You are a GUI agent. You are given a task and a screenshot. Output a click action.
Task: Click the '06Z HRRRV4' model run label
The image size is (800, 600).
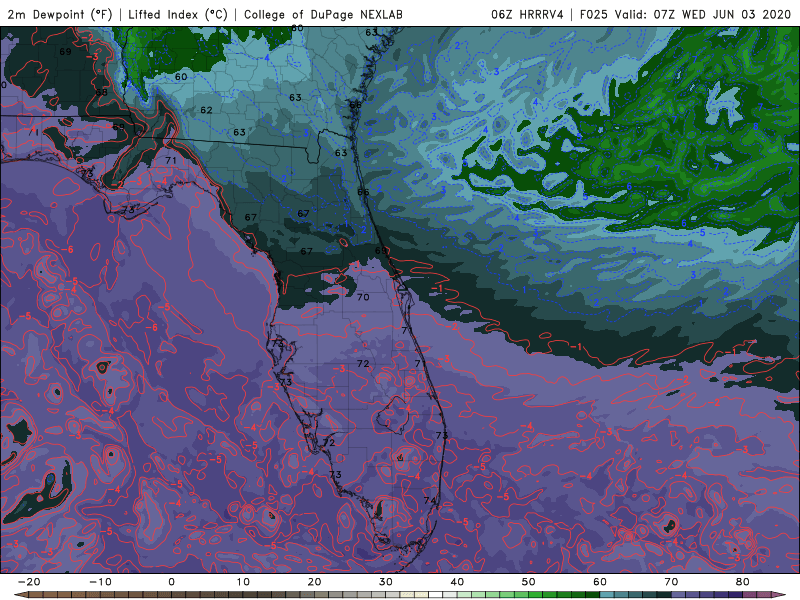528,14
